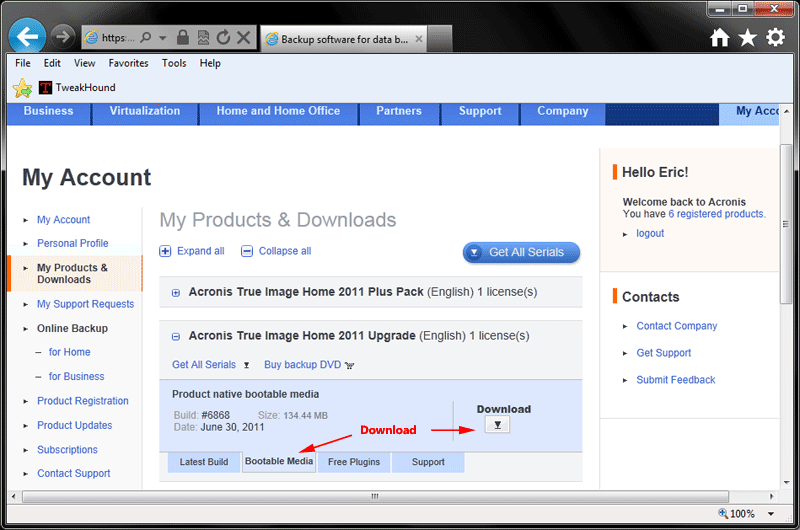Open the Business navigation tab
Viewport: 800px width, 530px height.
(49, 113)
